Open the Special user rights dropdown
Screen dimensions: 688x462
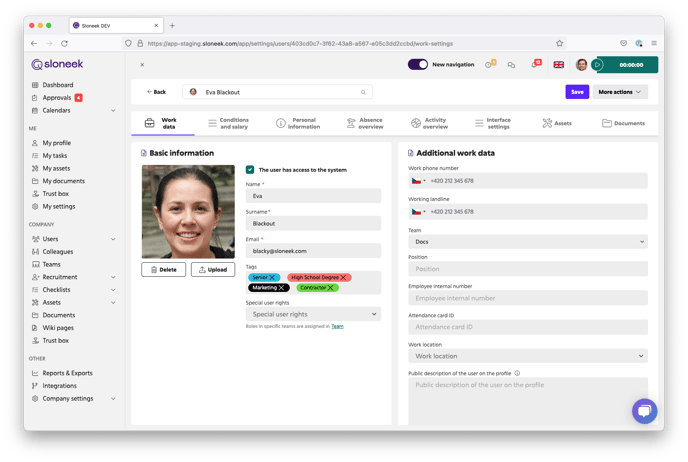(x=313, y=314)
